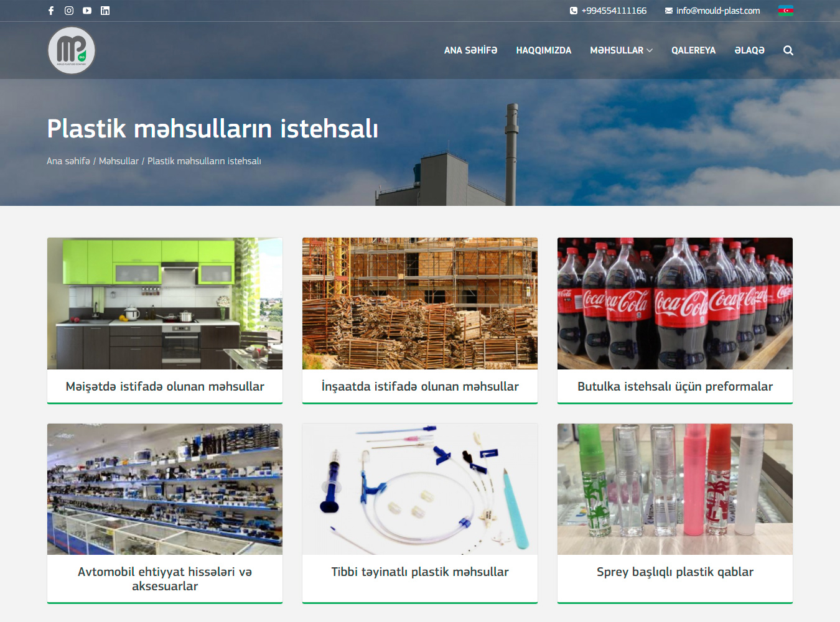
Task: Open the Instagram social icon
Action: [69, 11]
